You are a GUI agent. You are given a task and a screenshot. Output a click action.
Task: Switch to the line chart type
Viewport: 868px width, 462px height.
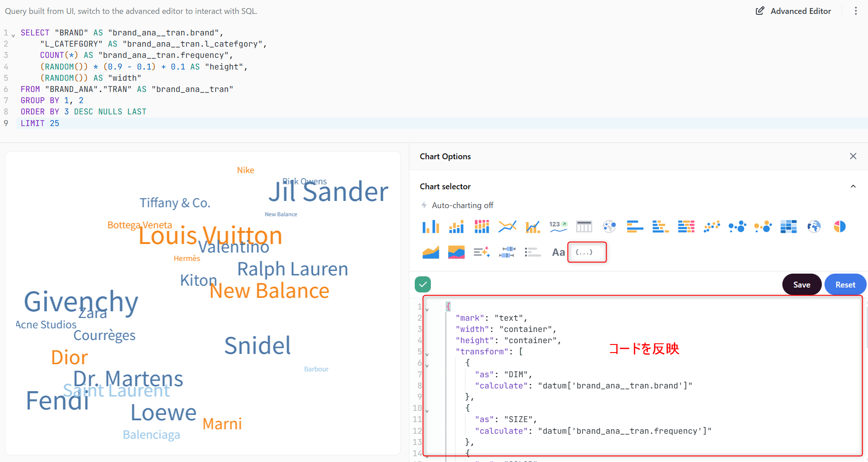[x=508, y=227]
